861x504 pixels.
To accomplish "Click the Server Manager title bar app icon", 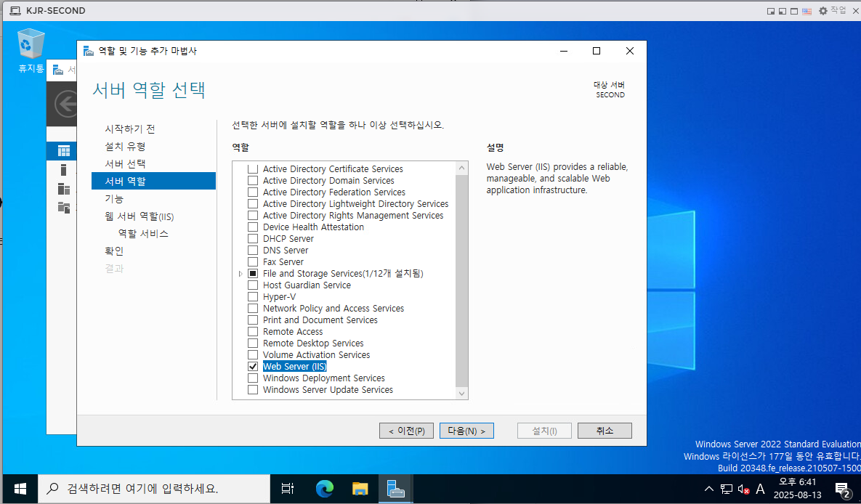I will [x=58, y=70].
